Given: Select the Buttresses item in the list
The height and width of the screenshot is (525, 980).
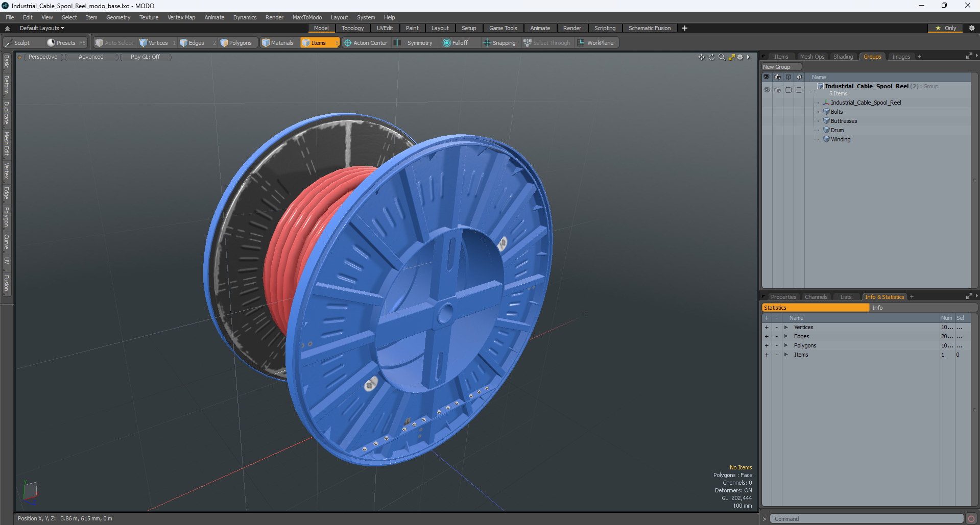Looking at the screenshot, I should (x=844, y=121).
